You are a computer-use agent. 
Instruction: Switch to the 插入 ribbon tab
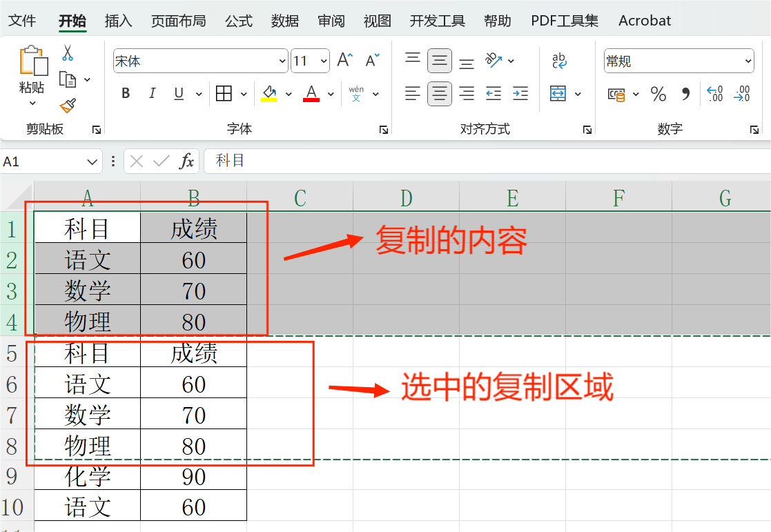[117, 21]
